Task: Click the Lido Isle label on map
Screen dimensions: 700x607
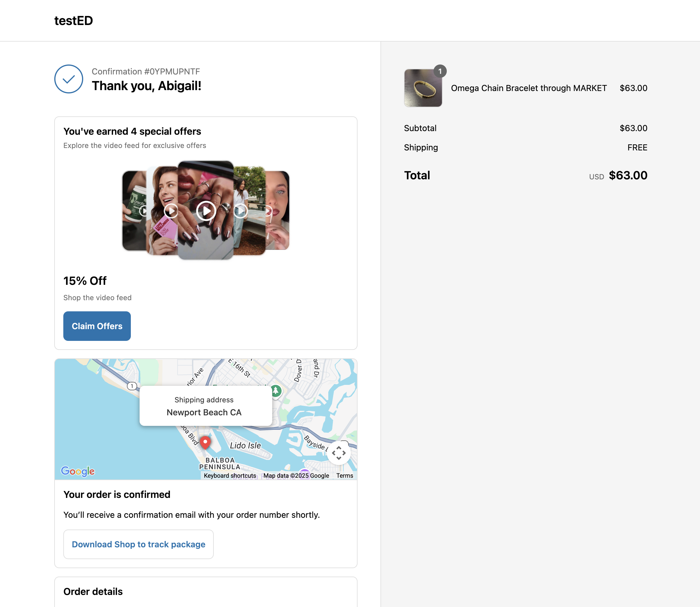Action: coord(245,445)
